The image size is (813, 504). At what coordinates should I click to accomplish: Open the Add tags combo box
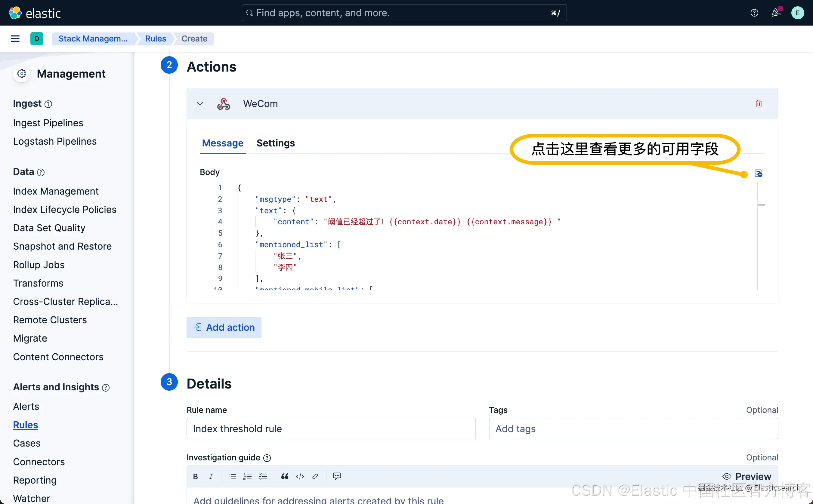coord(633,429)
